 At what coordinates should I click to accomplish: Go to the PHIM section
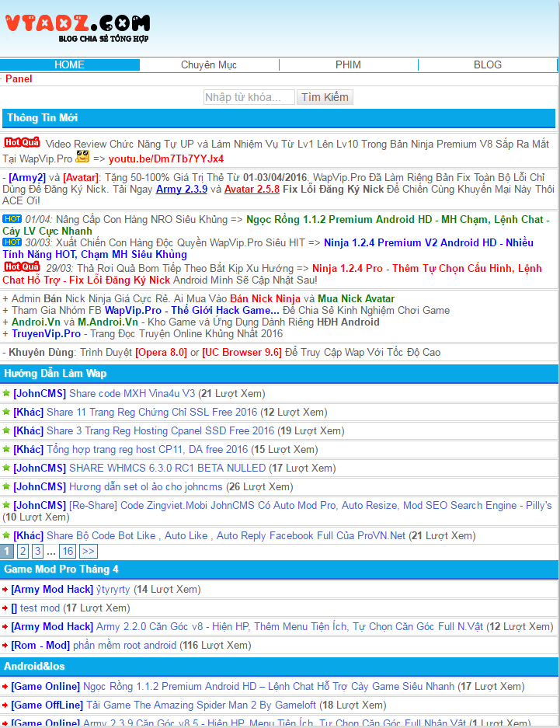click(348, 65)
